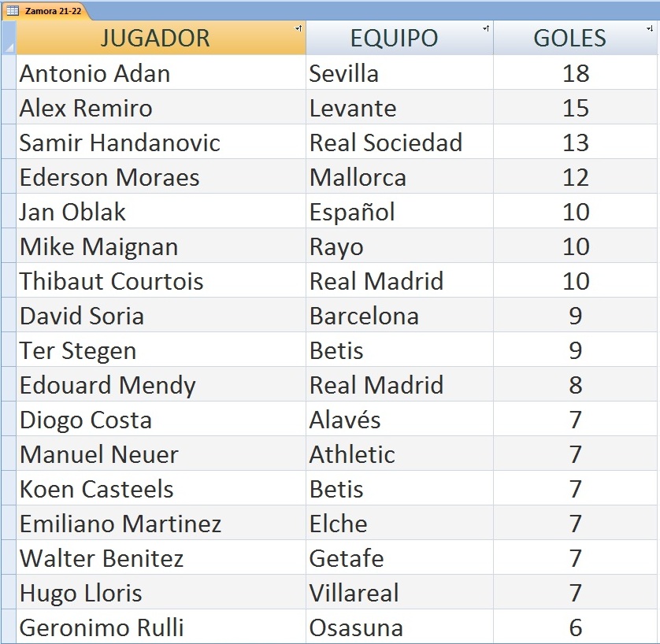The width and height of the screenshot is (660, 644).
Task: Click the Osasuna team cell
Action: click(399, 627)
